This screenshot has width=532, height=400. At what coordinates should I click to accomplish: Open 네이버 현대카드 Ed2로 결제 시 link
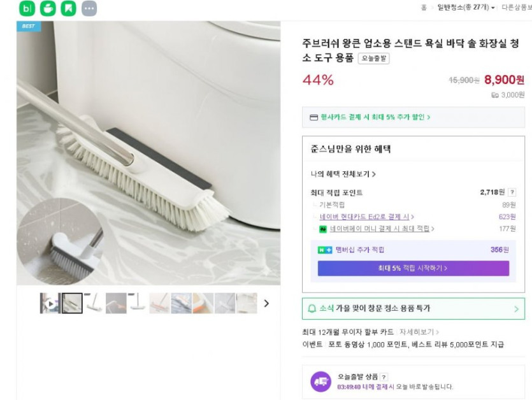coord(366,217)
